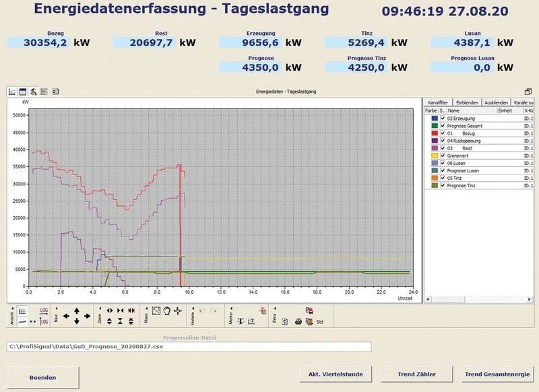This screenshot has height=392, width=539.
Task: Uncheck the Grenzwert channel
Action: tap(442, 154)
